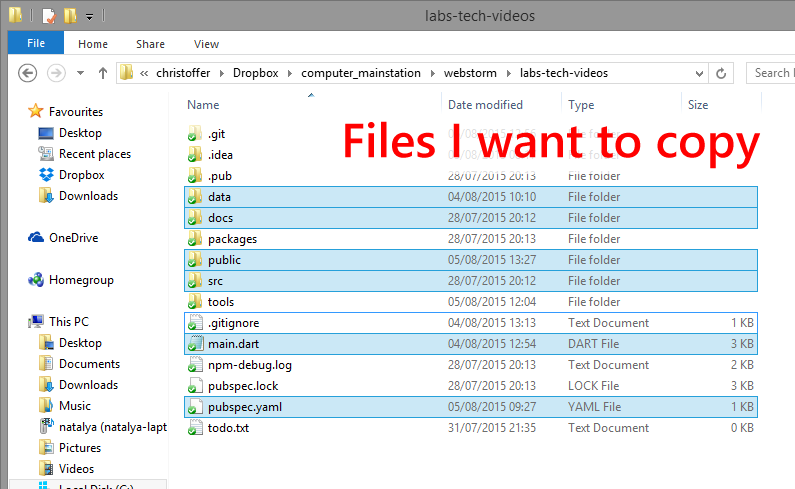This screenshot has height=489, width=795.
Task: Select the .git folder icon
Action: click(195, 134)
